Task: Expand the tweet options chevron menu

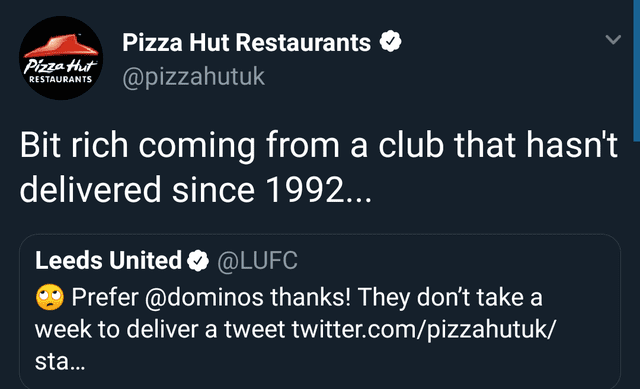Action: [x=613, y=40]
